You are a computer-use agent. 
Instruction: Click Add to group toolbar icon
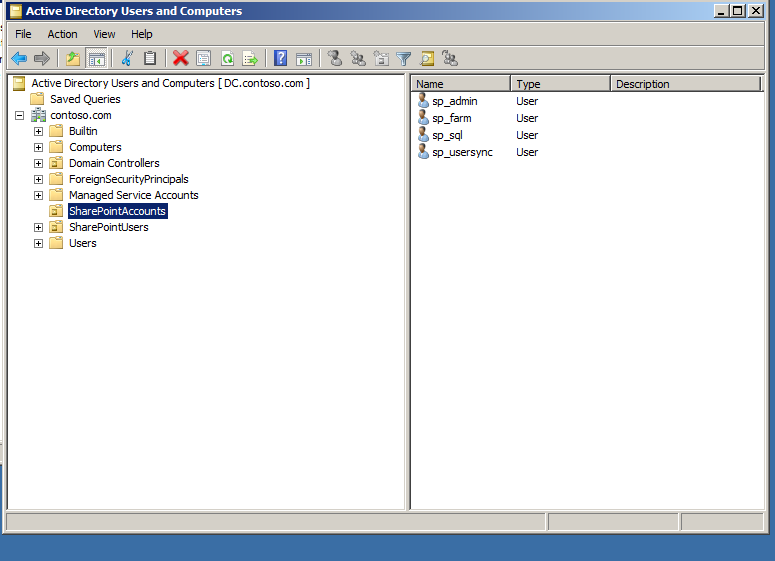coord(450,58)
